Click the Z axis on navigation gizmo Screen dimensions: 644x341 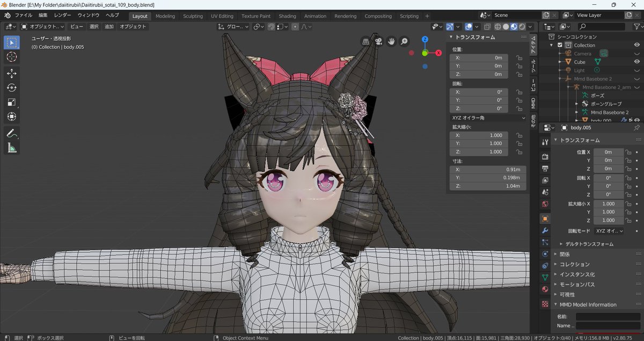pos(425,40)
